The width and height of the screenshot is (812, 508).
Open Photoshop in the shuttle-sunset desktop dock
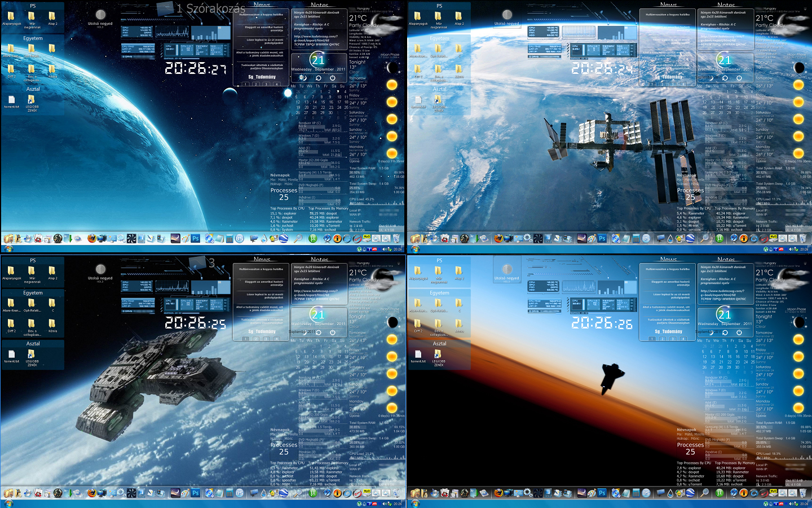tap(602, 493)
